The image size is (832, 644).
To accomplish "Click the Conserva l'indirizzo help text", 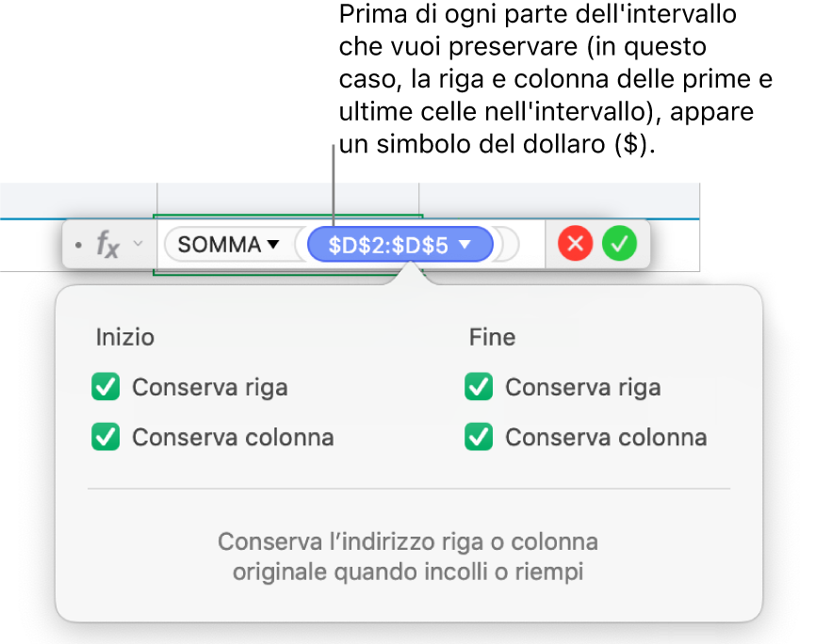I will (x=408, y=556).
